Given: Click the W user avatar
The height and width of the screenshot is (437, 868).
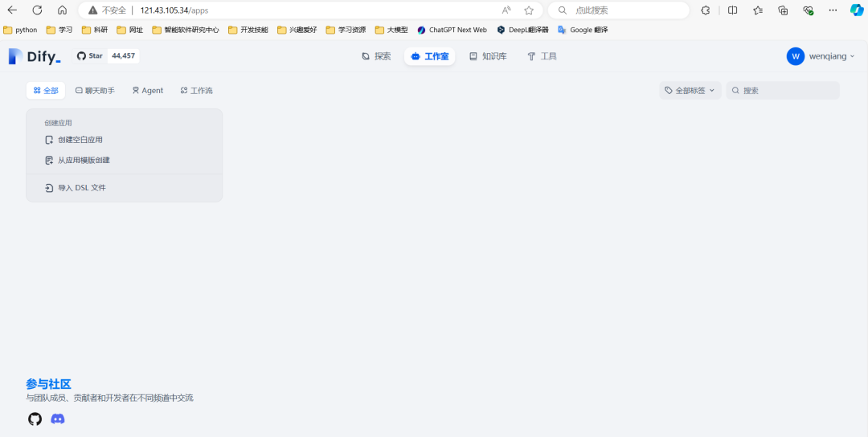Looking at the screenshot, I should (796, 56).
